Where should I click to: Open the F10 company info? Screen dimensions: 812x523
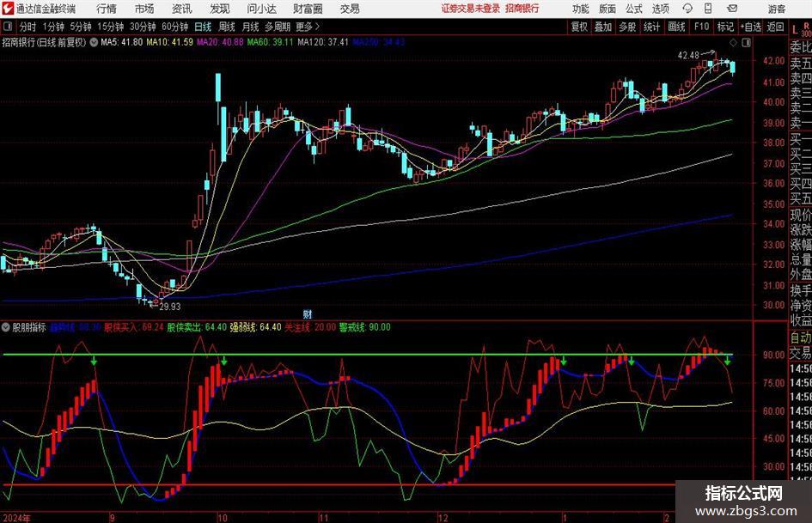coord(701,27)
